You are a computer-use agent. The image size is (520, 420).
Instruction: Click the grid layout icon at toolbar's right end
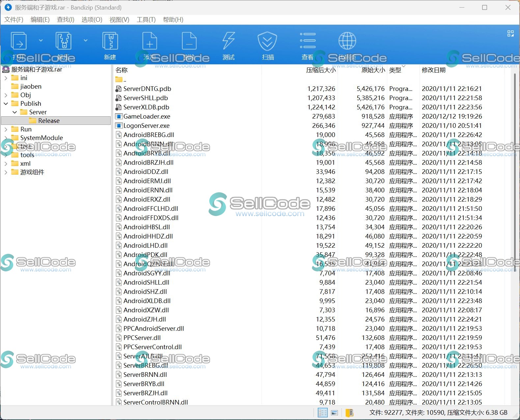(x=510, y=34)
